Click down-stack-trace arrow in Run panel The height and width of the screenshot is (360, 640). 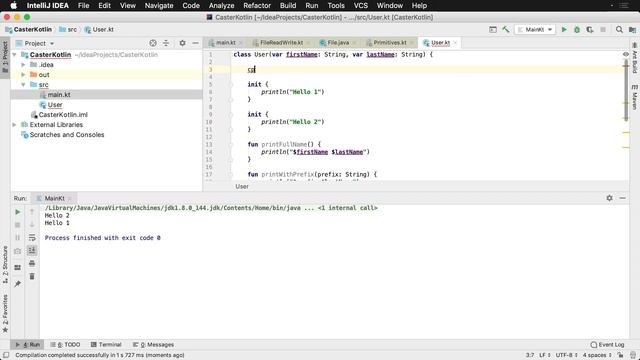(32, 224)
